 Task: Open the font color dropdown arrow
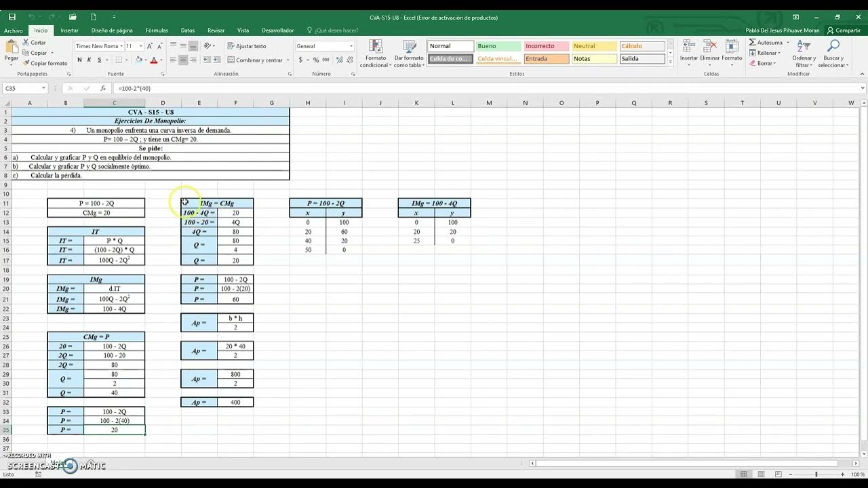pyautogui.click(x=161, y=60)
